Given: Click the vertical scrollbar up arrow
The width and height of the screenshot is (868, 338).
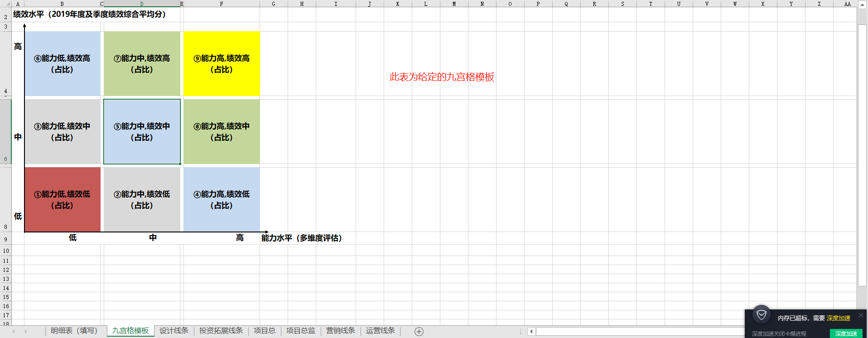Looking at the screenshot, I should tap(862, 4).
